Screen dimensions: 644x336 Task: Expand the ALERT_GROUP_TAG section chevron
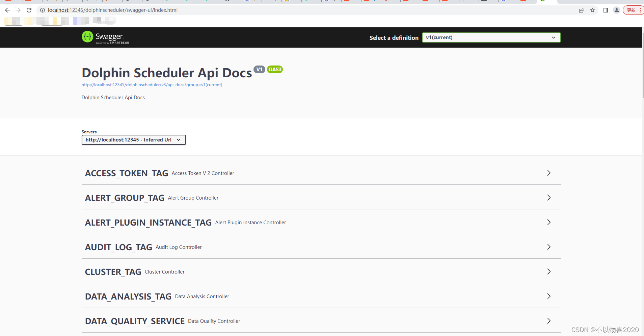tap(549, 198)
